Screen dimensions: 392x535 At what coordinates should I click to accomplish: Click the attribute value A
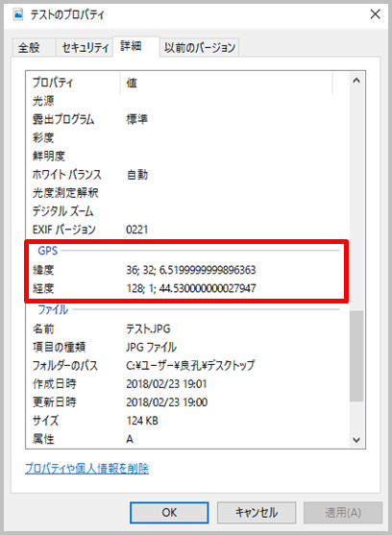(x=130, y=439)
